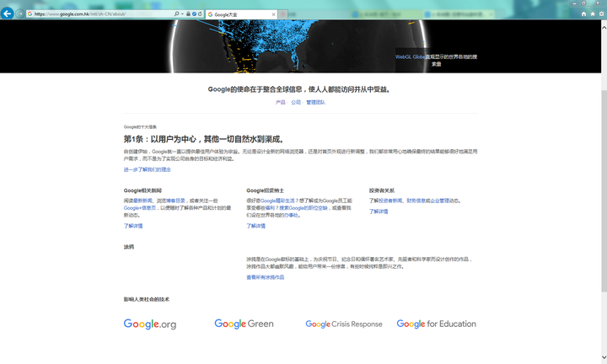Open the 最新新闻 link in Google news section
This screenshot has height=364, width=607.
pos(142,201)
